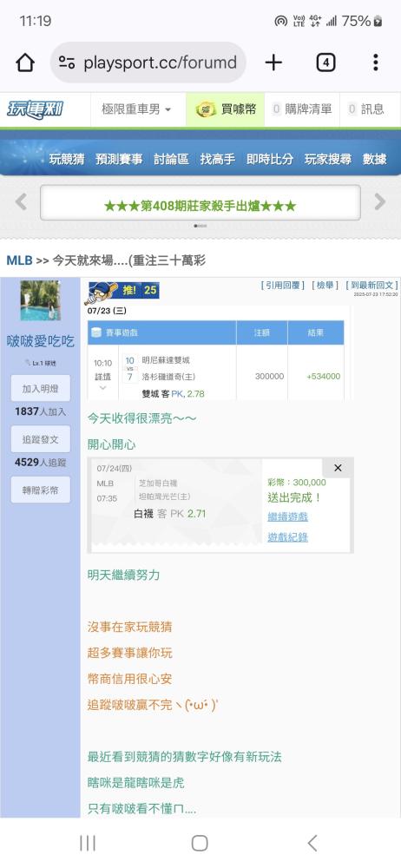Open the MLB forum breadcrumb link
401x868 pixels.
(19, 260)
